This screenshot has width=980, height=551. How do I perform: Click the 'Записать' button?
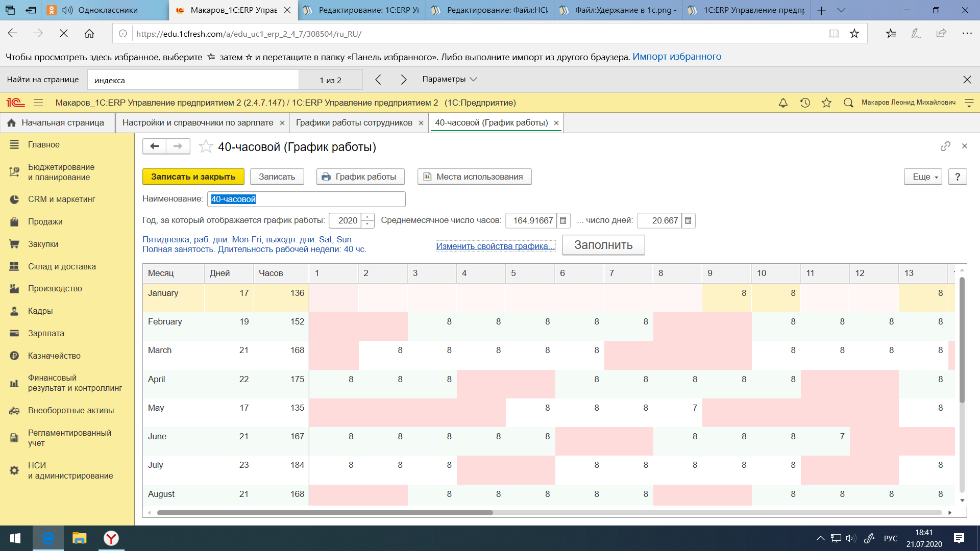click(x=277, y=176)
